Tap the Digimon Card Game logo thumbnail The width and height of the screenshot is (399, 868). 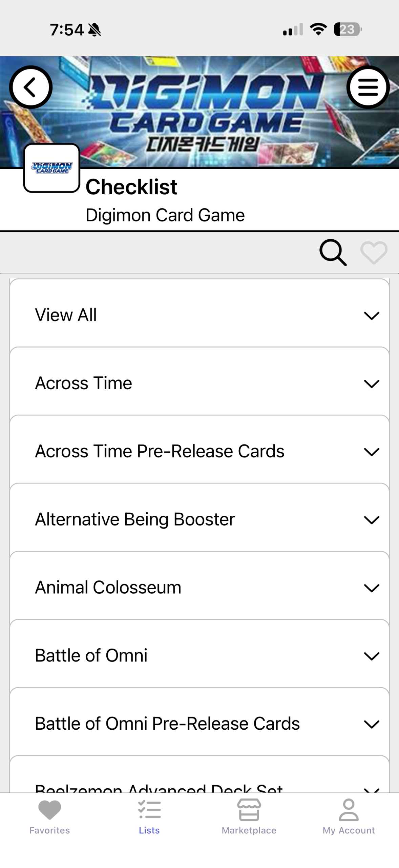coord(51,168)
